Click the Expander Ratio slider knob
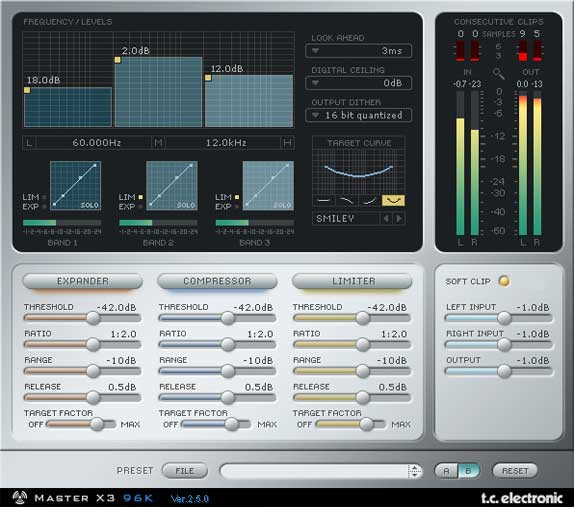Image resolution: width=574 pixels, height=507 pixels. [93, 344]
